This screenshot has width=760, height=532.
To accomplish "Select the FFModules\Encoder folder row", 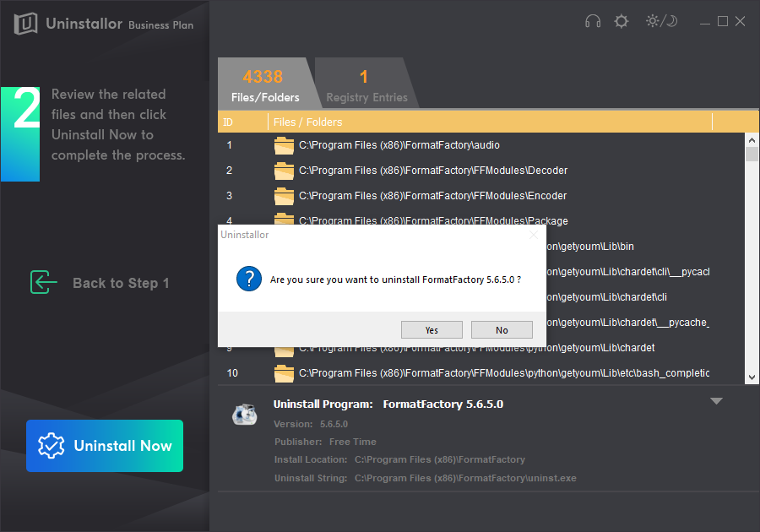I will click(x=480, y=196).
